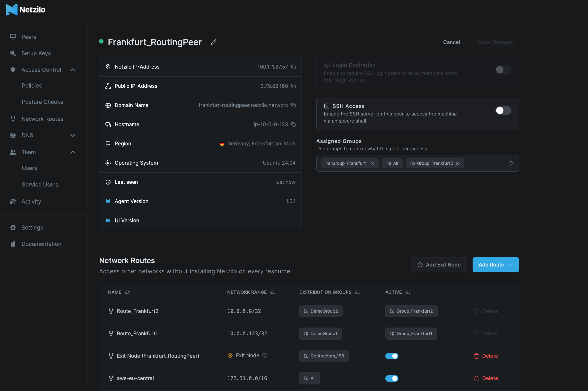Click DemoGroup2 distribution group tag

[321, 311]
